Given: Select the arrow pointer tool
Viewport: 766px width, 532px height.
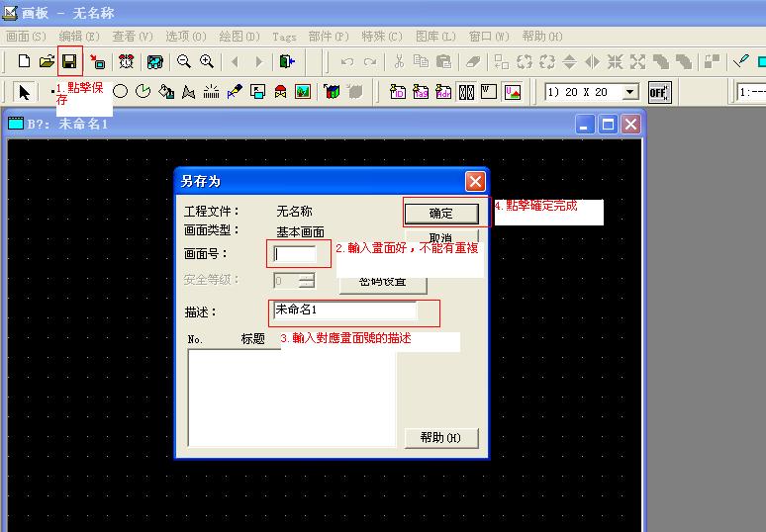Looking at the screenshot, I should [x=25, y=92].
